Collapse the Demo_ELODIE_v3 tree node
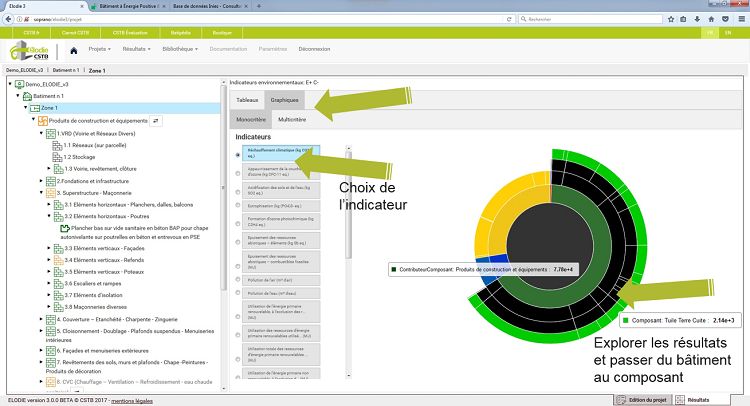This screenshot has height=406, width=750. 10,84
